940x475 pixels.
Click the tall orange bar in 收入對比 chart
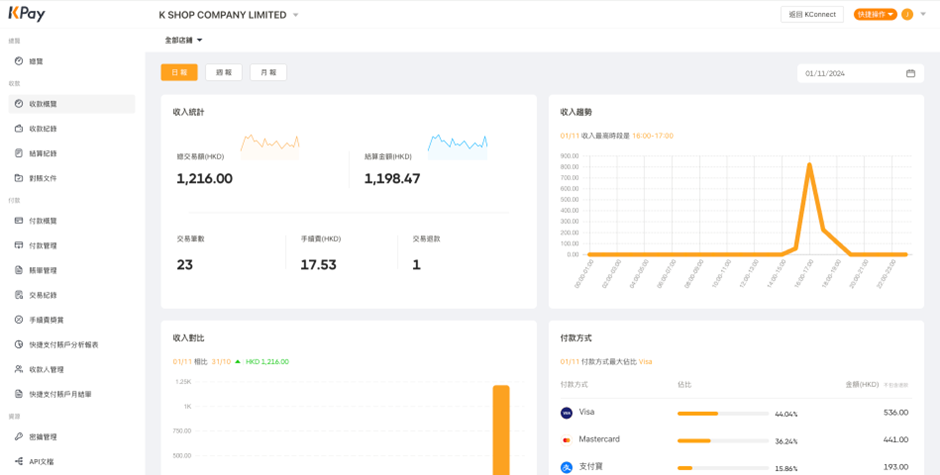click(x=501, y=430)
